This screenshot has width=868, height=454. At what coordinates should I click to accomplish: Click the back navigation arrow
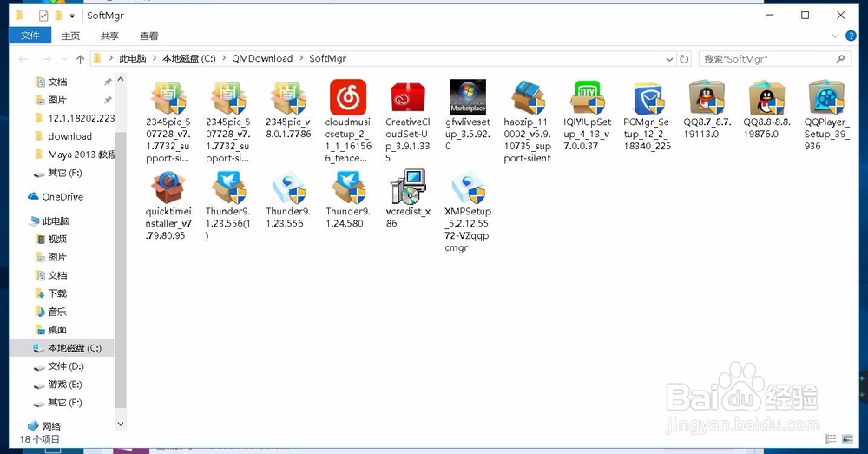23,59
